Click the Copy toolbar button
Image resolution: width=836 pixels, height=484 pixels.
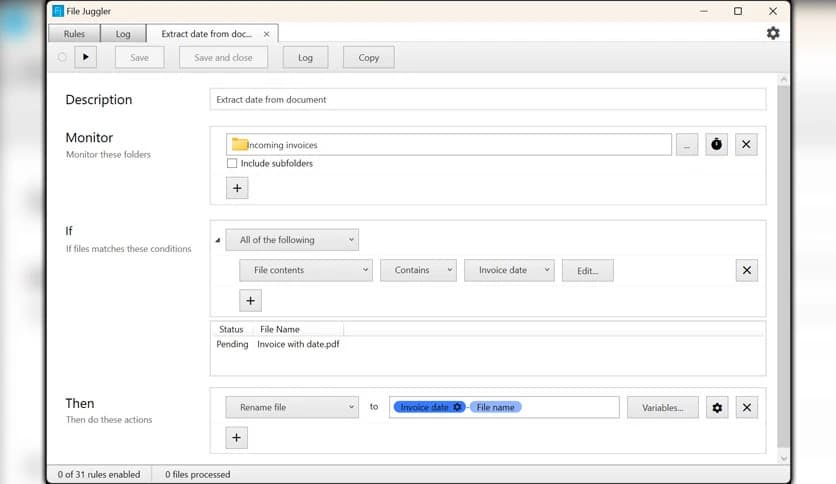pyautogui.click(x=369, y=57)
